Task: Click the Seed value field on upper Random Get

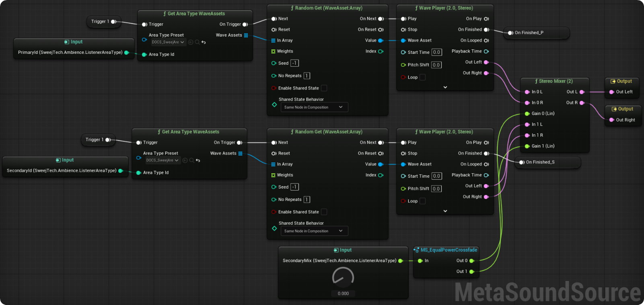Action: [295, 63]
